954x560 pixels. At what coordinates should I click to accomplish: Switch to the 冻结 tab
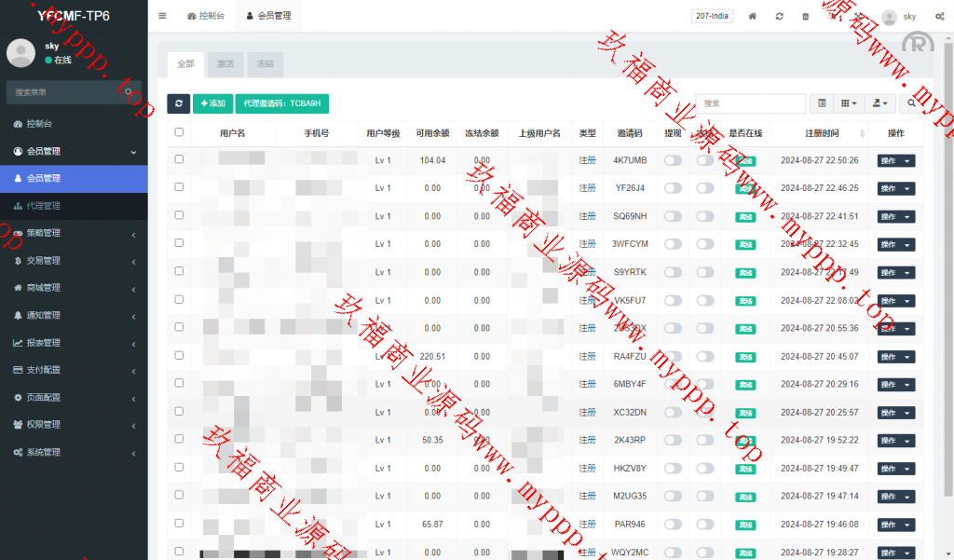click(265, 64)
